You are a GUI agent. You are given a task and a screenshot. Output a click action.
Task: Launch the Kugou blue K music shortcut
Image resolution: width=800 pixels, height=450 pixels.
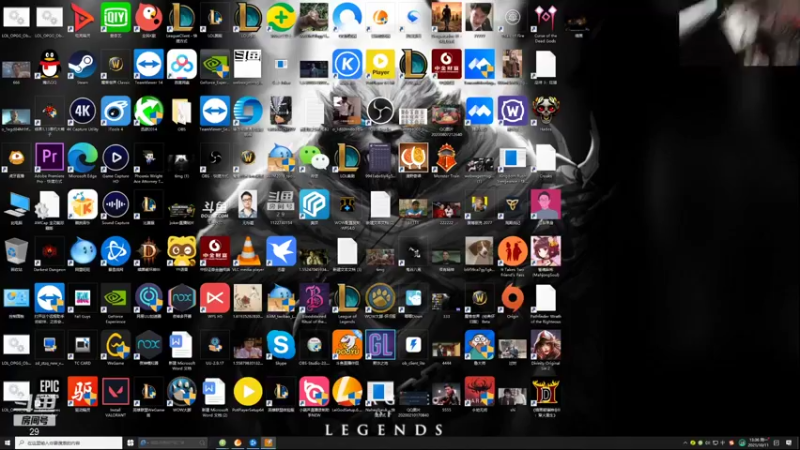click(347, 64)
